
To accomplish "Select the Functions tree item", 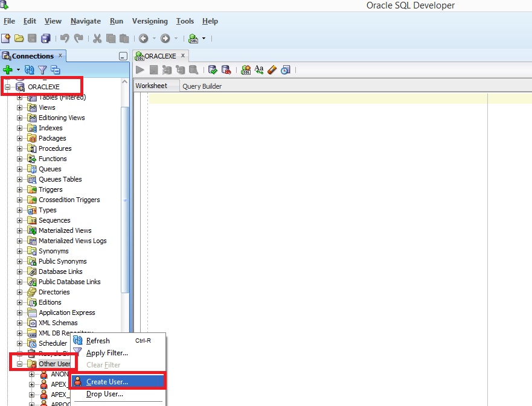I will [53, 159].
